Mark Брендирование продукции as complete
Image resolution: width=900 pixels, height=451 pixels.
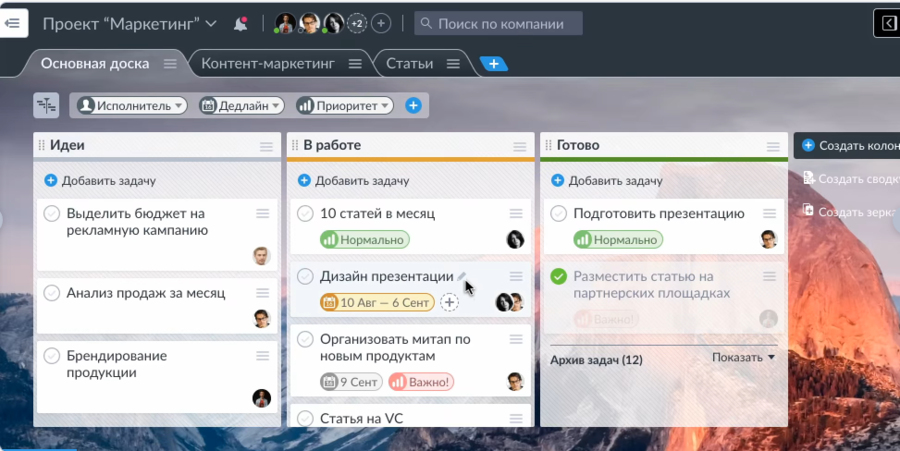[x=52, y=356]
